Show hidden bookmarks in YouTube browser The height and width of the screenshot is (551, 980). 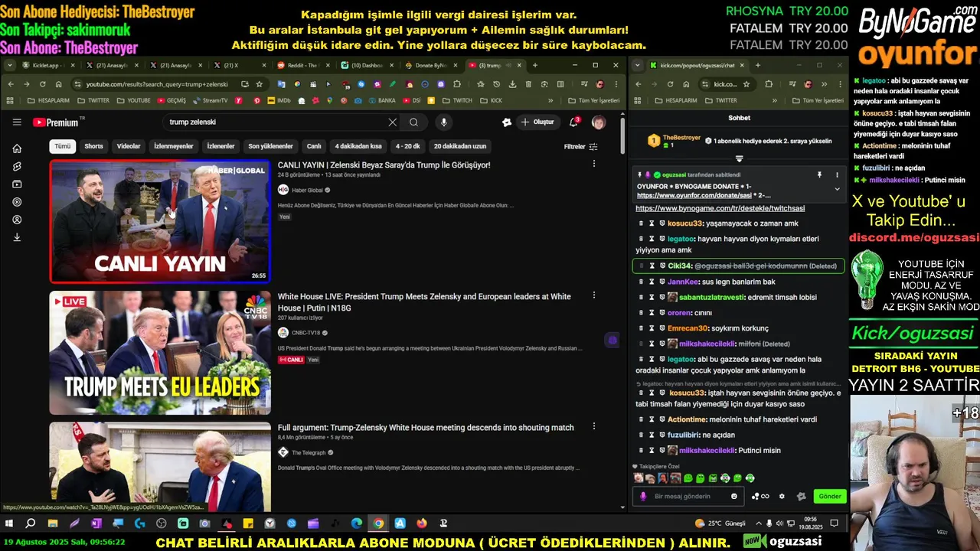[x=550, y=100]
